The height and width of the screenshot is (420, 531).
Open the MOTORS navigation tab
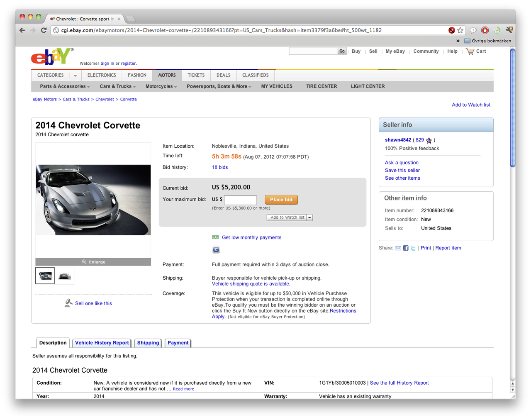click(167, 75)
